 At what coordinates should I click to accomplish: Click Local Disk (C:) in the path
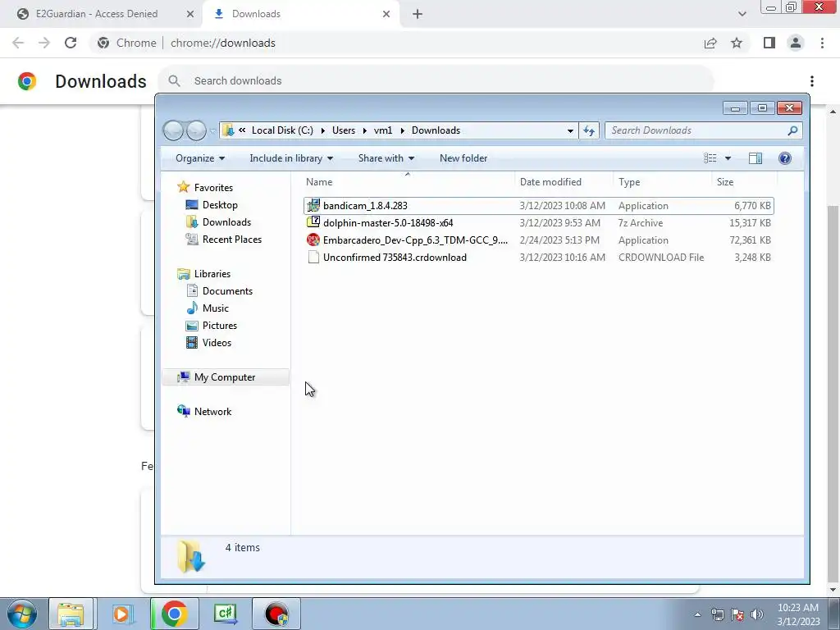point(282,130)
